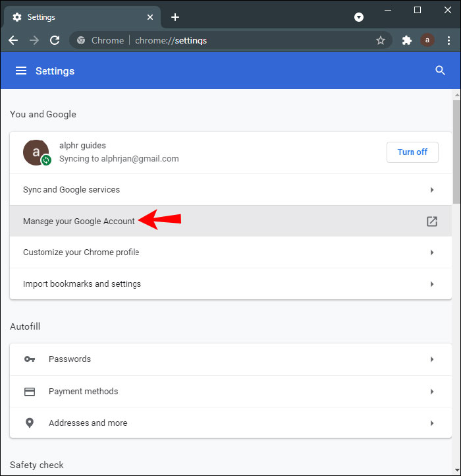Open Manage your Google Account link
This screenshot has width=461, height=476.
(x=79, y=222)
